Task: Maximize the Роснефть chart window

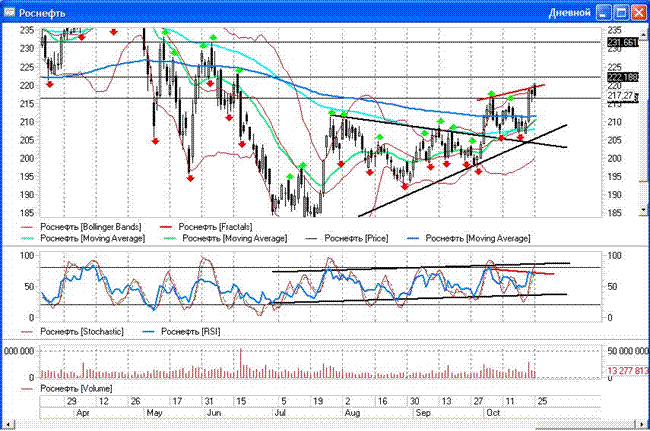Action: 621,13
